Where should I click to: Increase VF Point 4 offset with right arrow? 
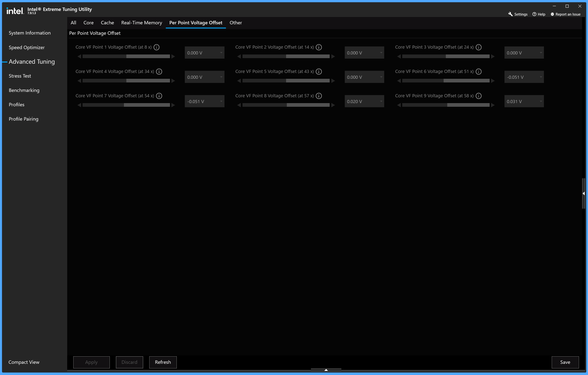point(173,81)
